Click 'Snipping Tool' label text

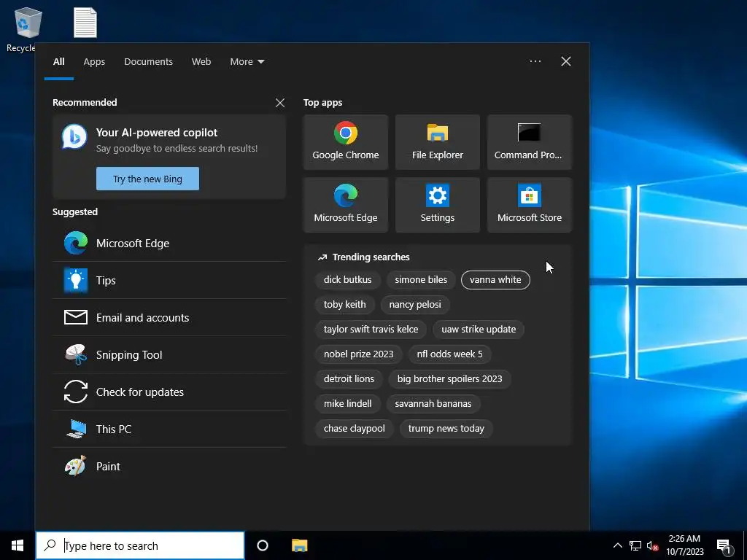[x=129, y=355]
